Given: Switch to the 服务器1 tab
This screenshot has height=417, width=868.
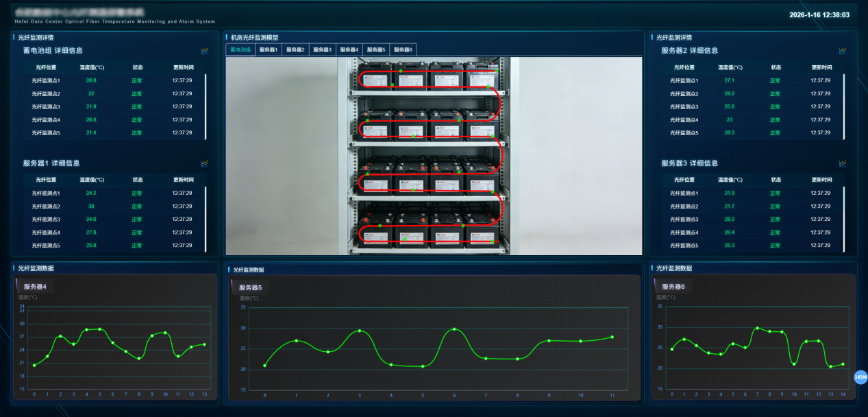Looking at the screenshot, I should [269, 50].
